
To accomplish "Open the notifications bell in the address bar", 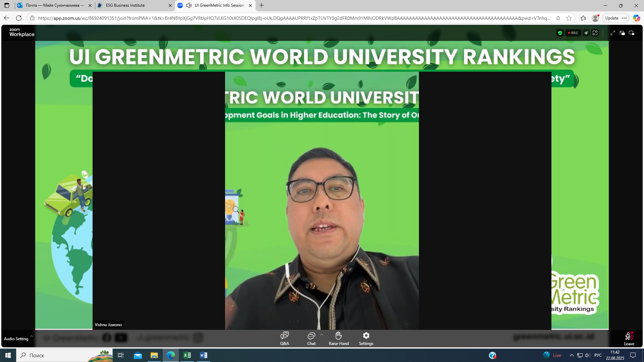I will [558, 18].
